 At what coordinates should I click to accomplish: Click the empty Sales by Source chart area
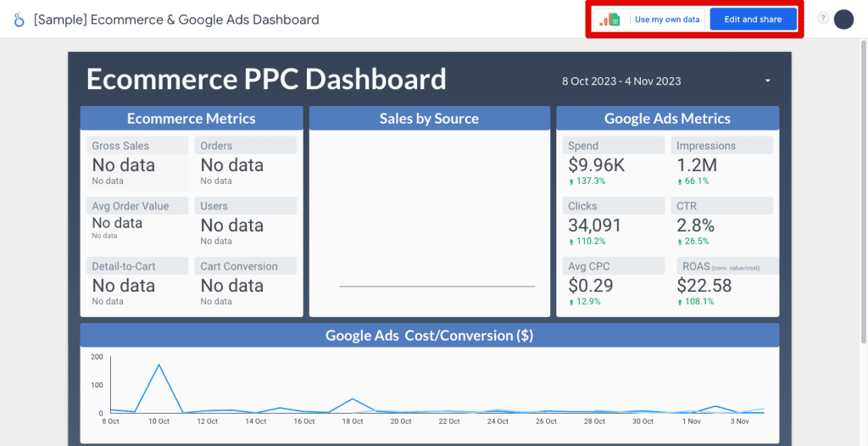[430, 223]
